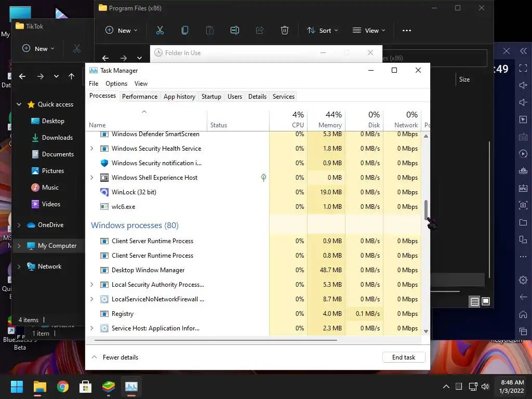532x399 pixels.
Task: Click the up arrow in TikTok explorer window
Action: click(x=71, y=76)
